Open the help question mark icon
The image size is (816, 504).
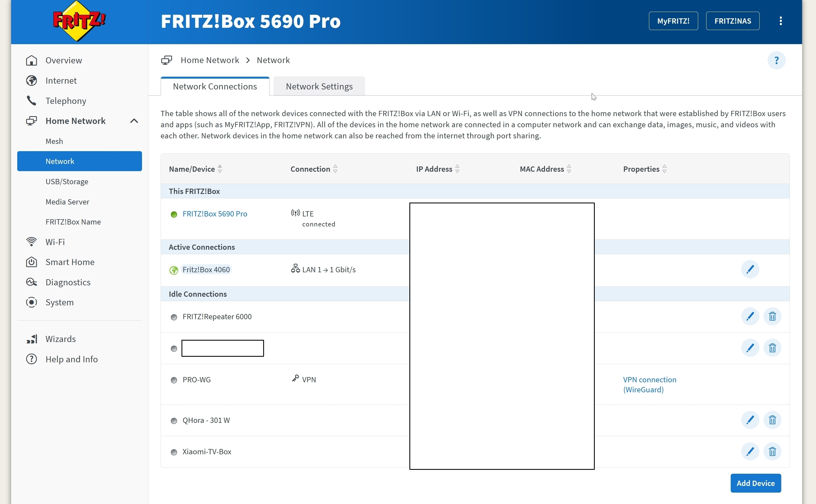(776, 60)
